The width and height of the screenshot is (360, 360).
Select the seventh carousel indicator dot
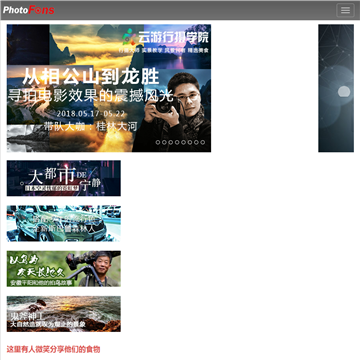[x=196, y=142]
